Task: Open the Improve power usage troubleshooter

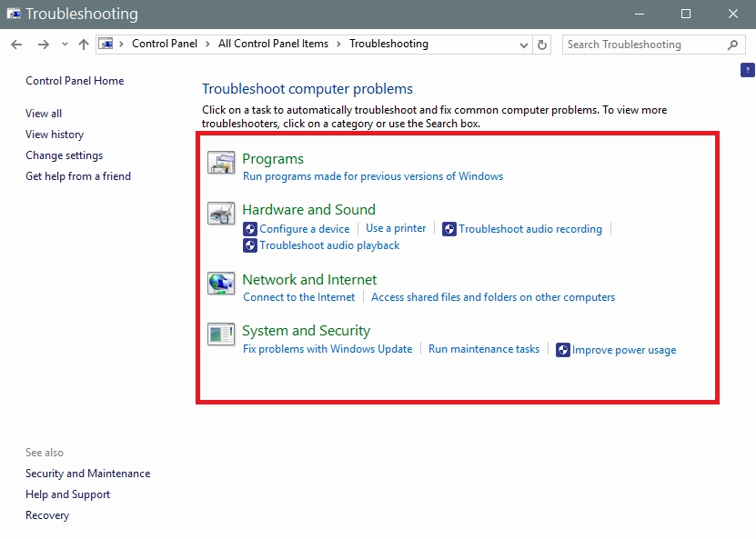Action: click(x=623, y=350)
